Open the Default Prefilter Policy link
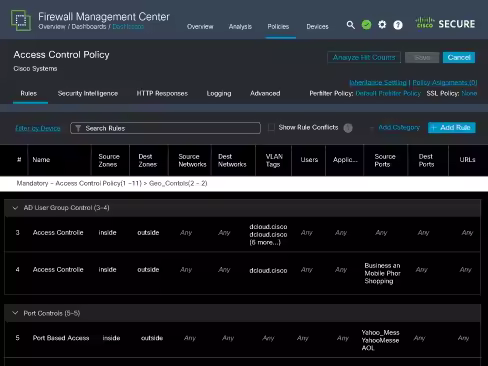 pos(388,93)
